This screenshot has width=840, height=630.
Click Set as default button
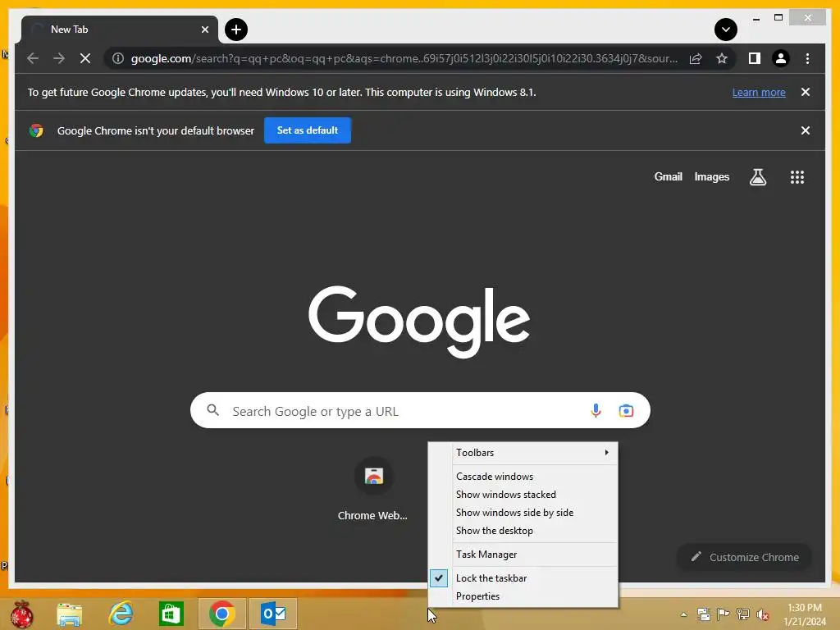(308, 130)
